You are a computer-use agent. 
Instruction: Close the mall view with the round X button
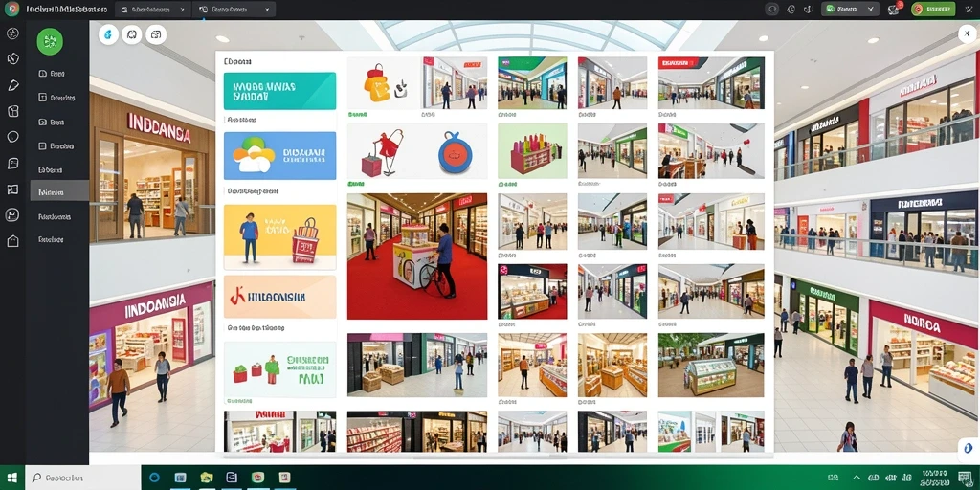coord(968,34)
